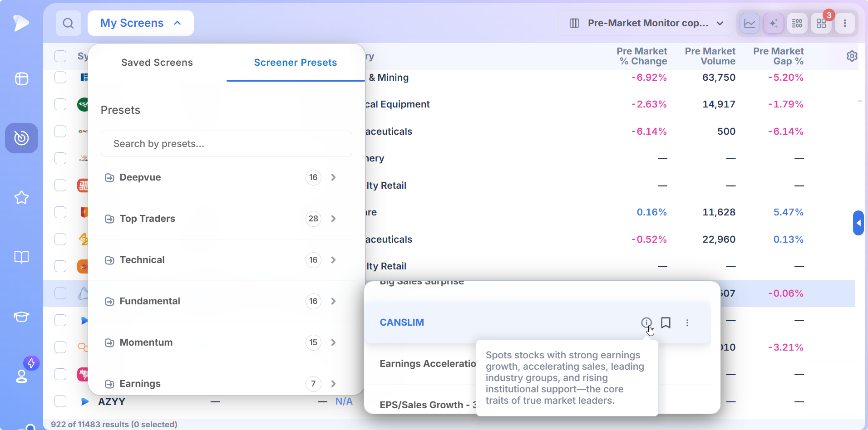Select the Screener Presets tab
868x430 pixels.
click(x=296, y=63)
